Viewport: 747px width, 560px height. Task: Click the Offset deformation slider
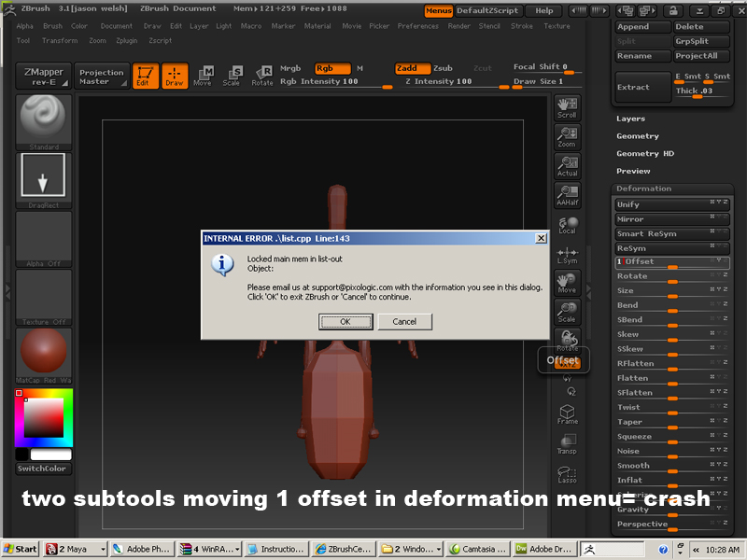(x=671, y=262)
